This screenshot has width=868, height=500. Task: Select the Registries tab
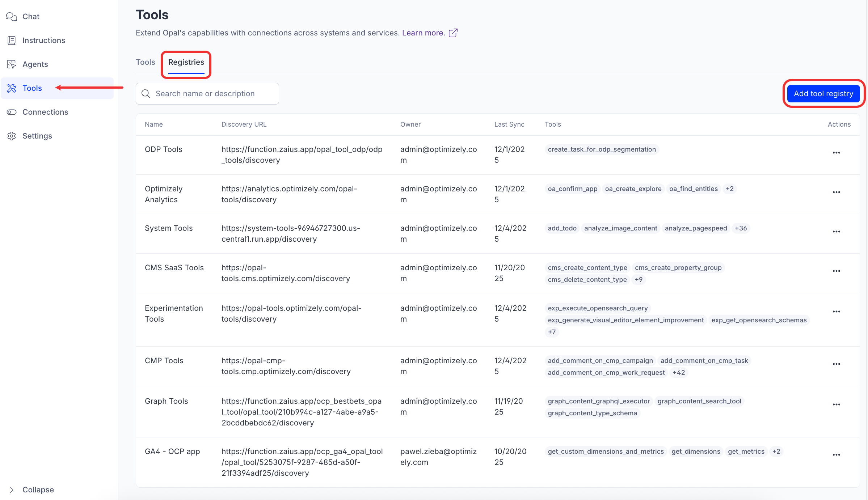[x=186, y=62]
